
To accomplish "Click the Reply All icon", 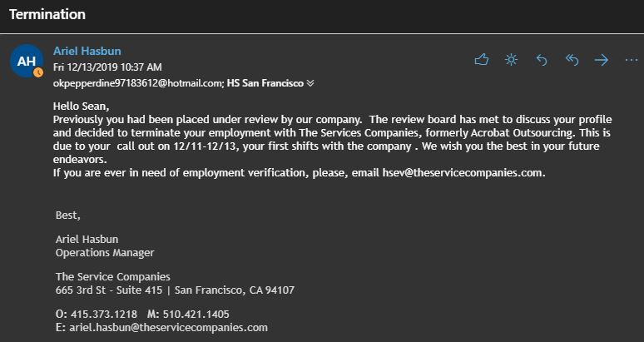I will 572,60.
